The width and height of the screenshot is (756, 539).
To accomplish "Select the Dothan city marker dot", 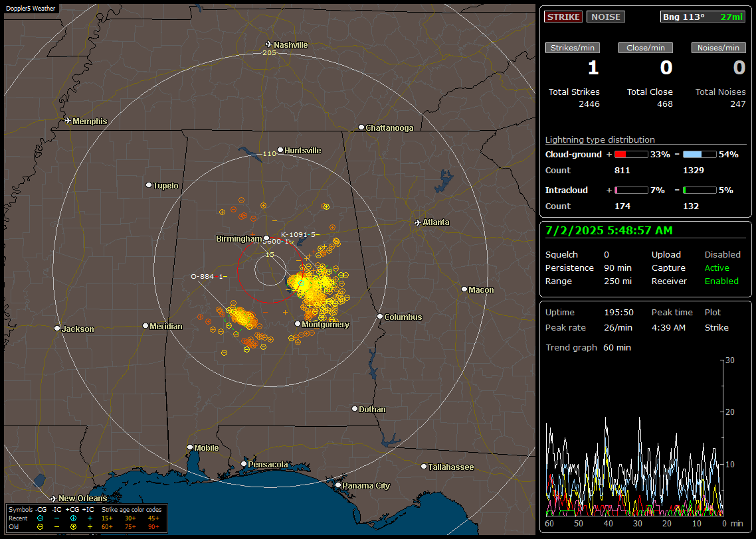I will pyautogui.click(x=355, y=408).
